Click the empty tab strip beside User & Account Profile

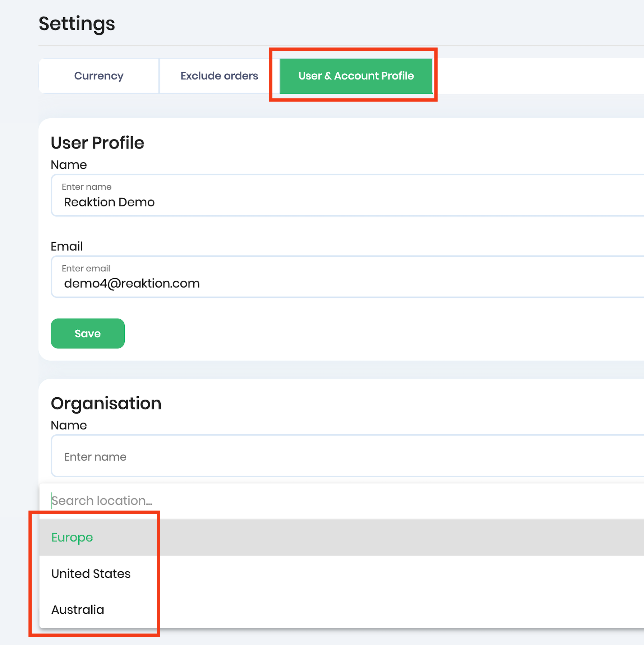[539, 76]
